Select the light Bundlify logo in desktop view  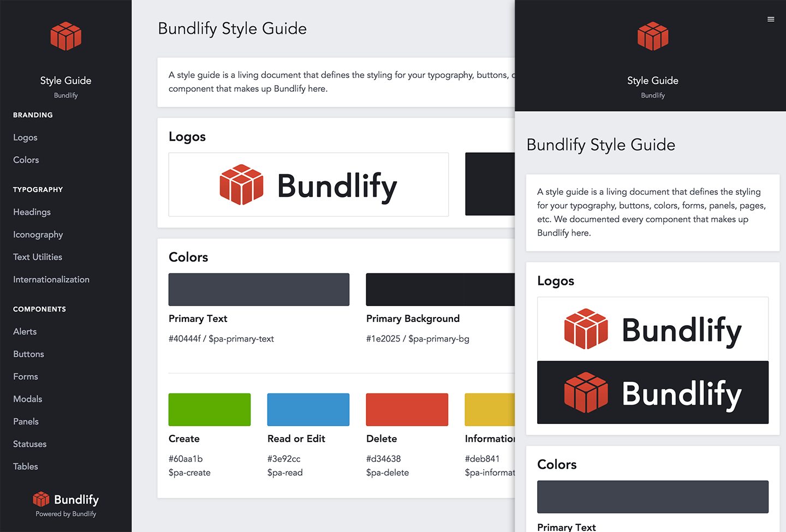[x=308, y=184]
